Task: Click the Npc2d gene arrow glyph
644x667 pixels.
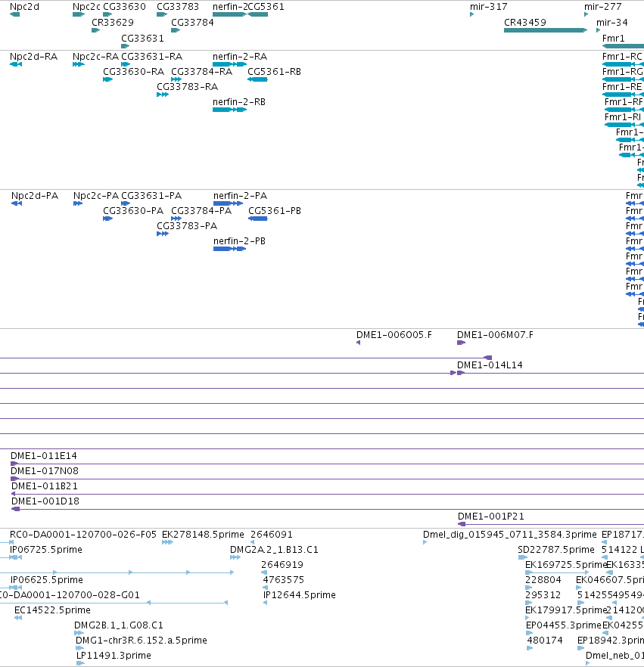Action: click(x=15, y=14)
